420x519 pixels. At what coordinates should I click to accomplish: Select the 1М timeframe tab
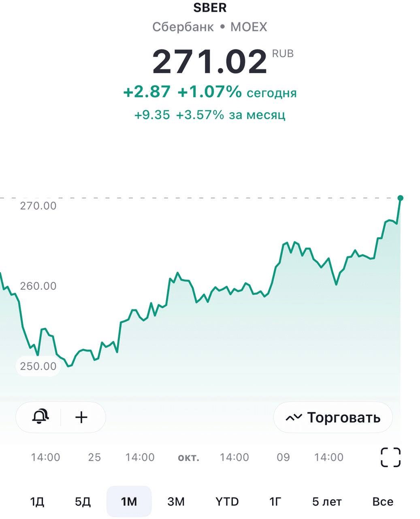[x=129, y=502]
